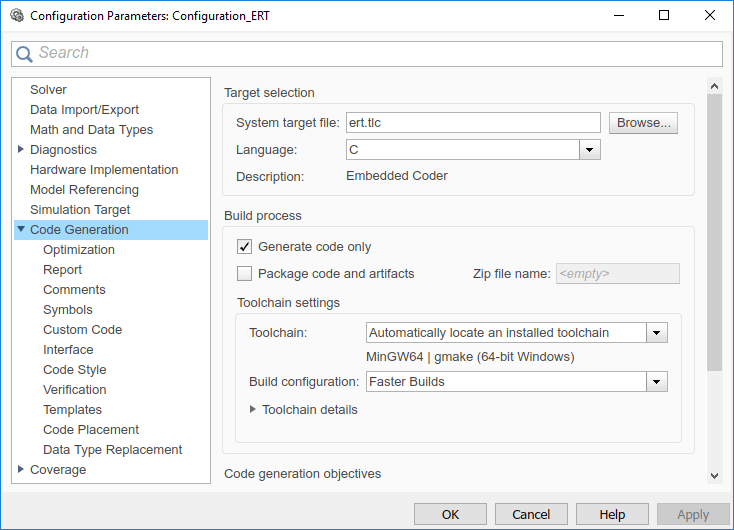Click the vertical scrollbar down arrow
Screen dimensions: 734x530
(714, 475)
